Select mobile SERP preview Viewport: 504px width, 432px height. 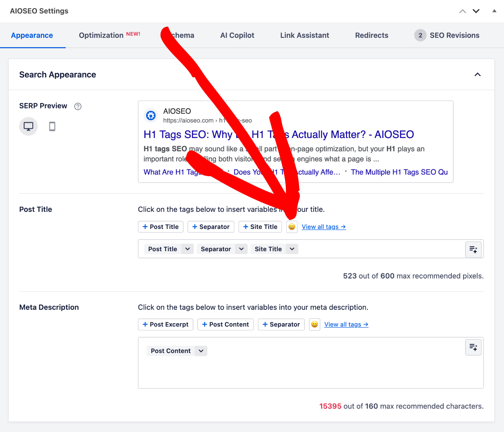click(52, 126)
